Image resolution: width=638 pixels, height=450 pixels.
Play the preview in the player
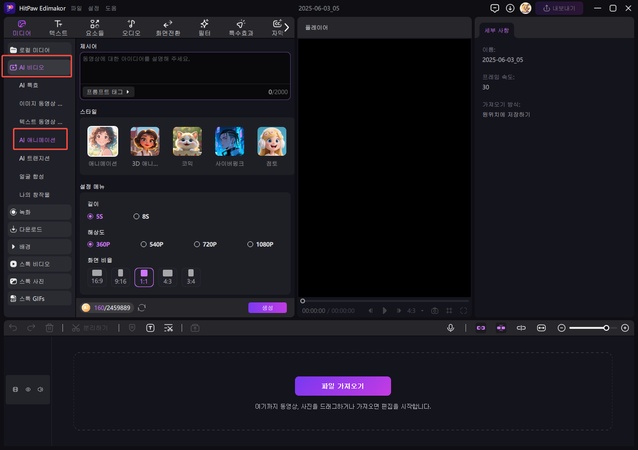coord(385,310)
